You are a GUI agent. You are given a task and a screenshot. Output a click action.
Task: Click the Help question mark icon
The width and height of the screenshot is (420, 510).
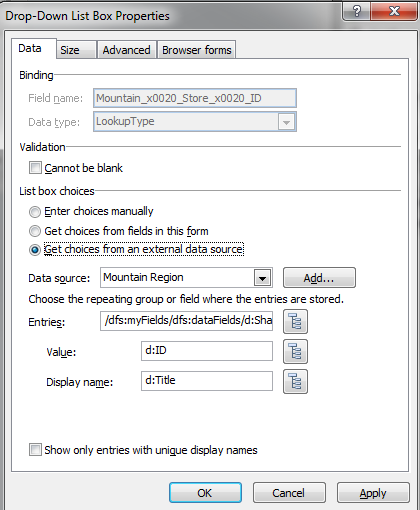click(356, 11)
